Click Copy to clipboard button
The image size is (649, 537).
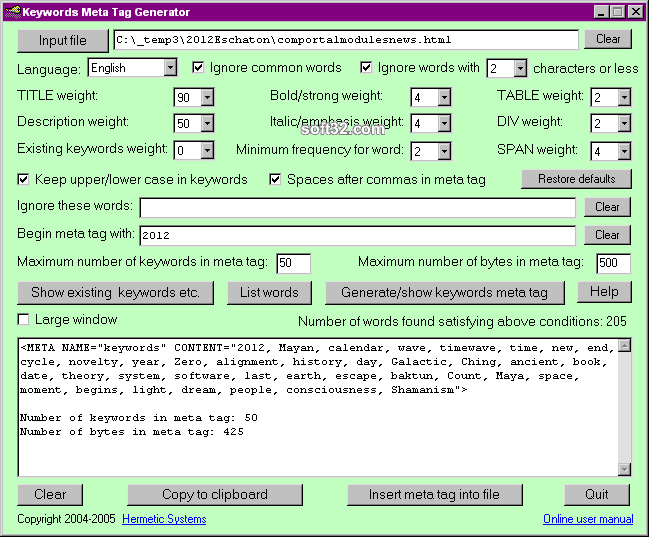(x=214, y=494)
